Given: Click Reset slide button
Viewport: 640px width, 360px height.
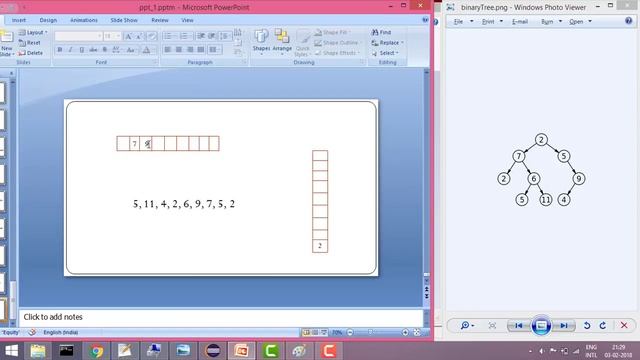Looking at the screenshot, I should (29, 42).
